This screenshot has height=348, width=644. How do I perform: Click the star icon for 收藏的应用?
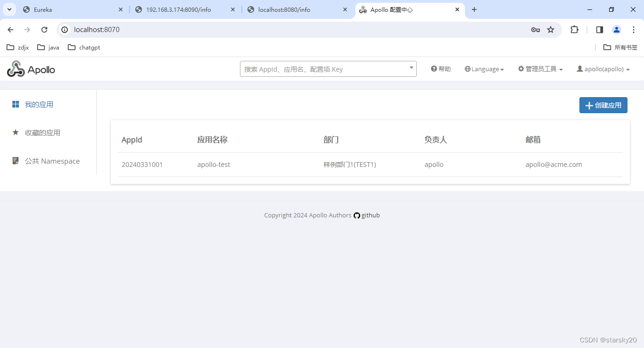(16, 133)
